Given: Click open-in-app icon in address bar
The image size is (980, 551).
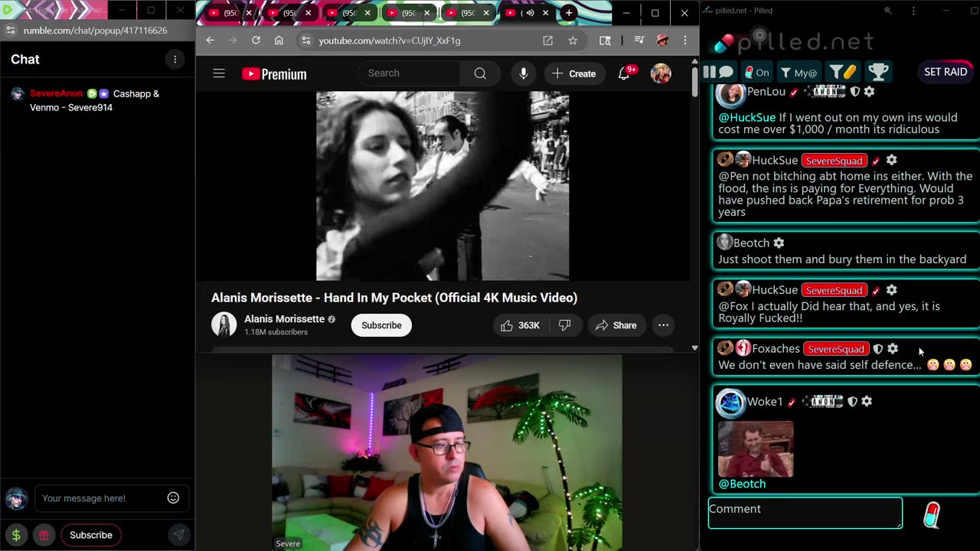Looking at the screenshot, I should 547,41.
